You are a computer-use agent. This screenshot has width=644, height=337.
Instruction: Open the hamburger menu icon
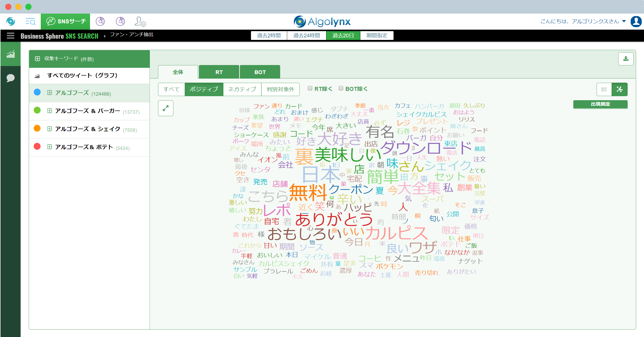tap(11, 36)
